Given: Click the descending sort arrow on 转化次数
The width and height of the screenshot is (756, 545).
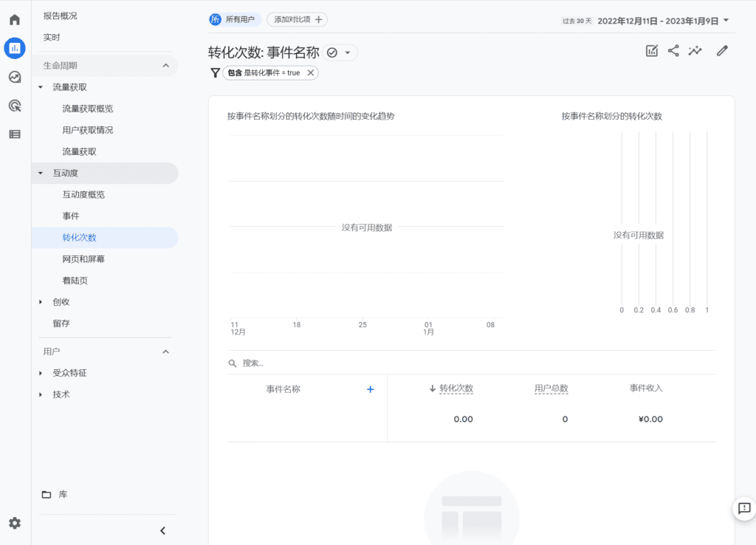Looking at the screenshot, I should 433,388.
